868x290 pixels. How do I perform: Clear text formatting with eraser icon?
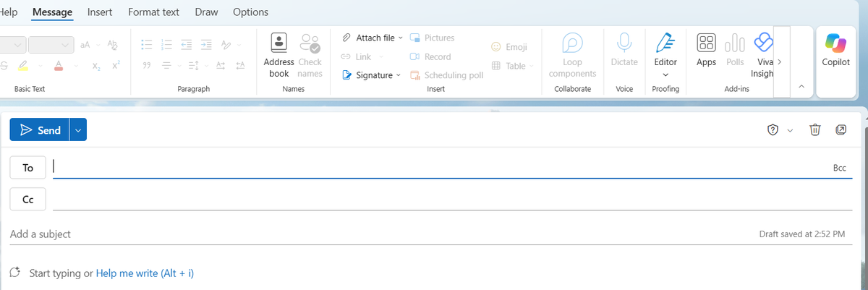112,45
